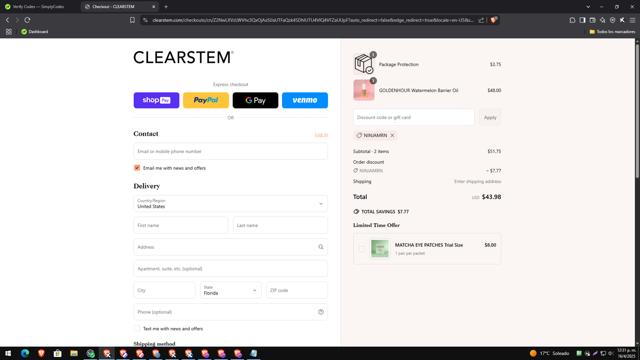Click 'TOTAL SAVINGS $7.77' text
640x360 pixels.
tap(385, 211)
